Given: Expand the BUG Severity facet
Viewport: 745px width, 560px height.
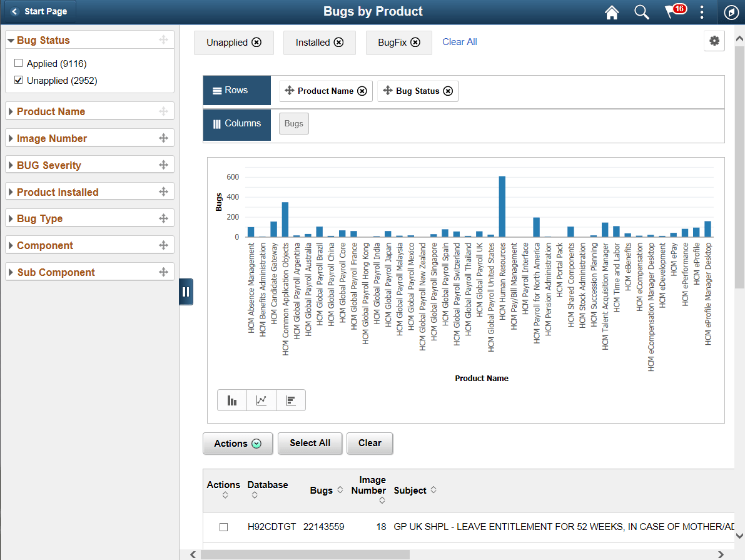Looking at the screenshot, I should [11, 165].
